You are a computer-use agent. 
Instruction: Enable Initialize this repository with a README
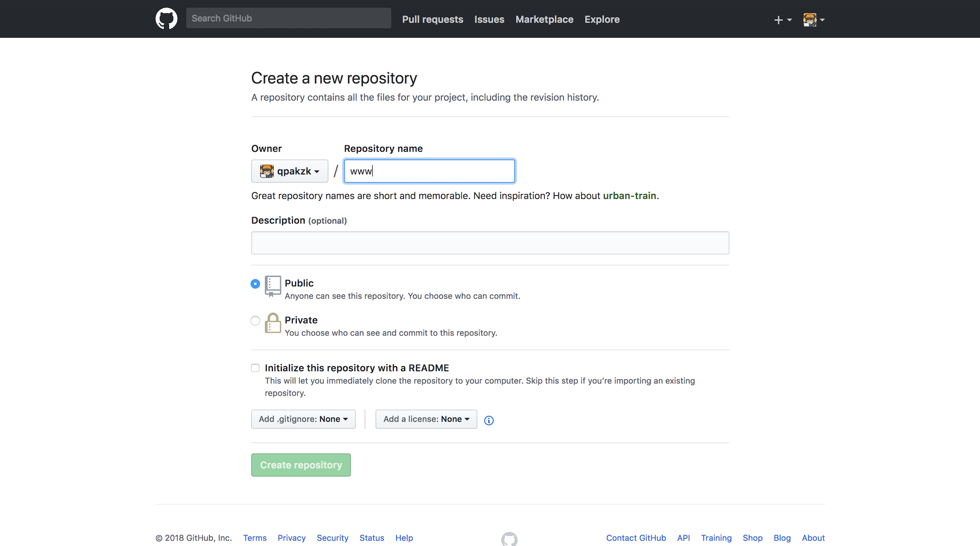click(x=255, y=368)
